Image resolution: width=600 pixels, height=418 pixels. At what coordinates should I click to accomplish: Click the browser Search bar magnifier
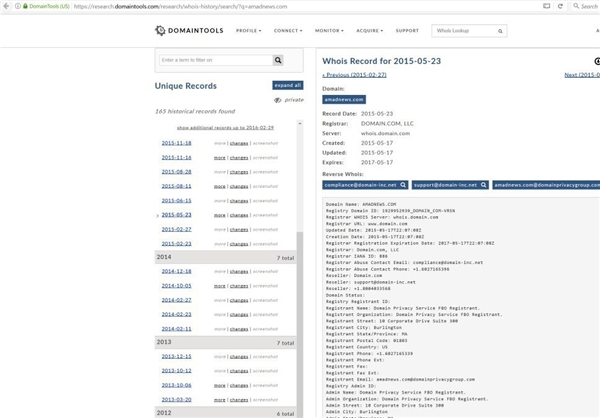click(576, 6)
